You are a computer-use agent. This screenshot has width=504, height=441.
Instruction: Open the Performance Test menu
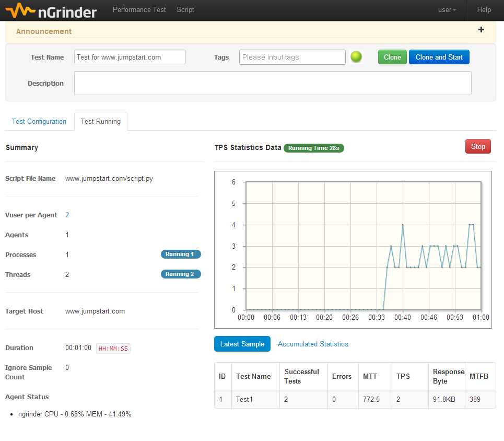point(139,9)
